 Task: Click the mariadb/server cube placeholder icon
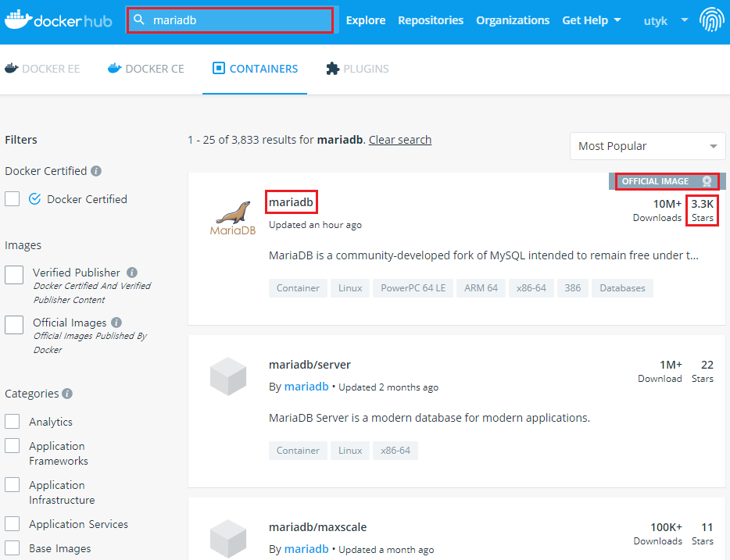(228, 376)
